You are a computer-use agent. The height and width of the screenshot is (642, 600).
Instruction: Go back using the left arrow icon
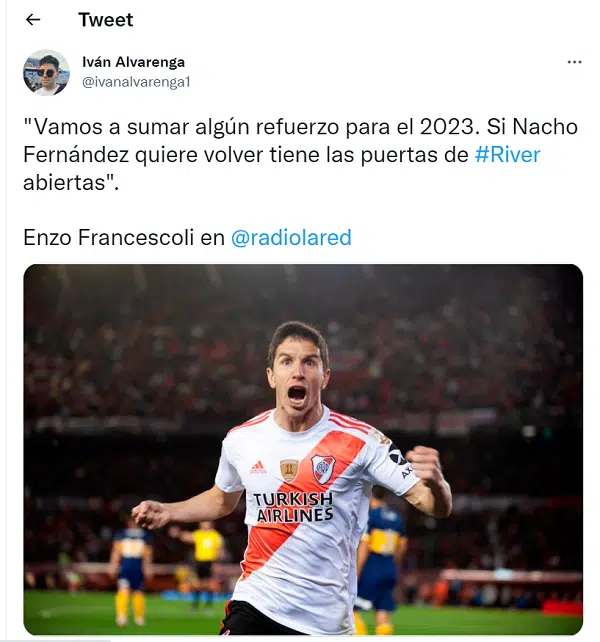33,19
